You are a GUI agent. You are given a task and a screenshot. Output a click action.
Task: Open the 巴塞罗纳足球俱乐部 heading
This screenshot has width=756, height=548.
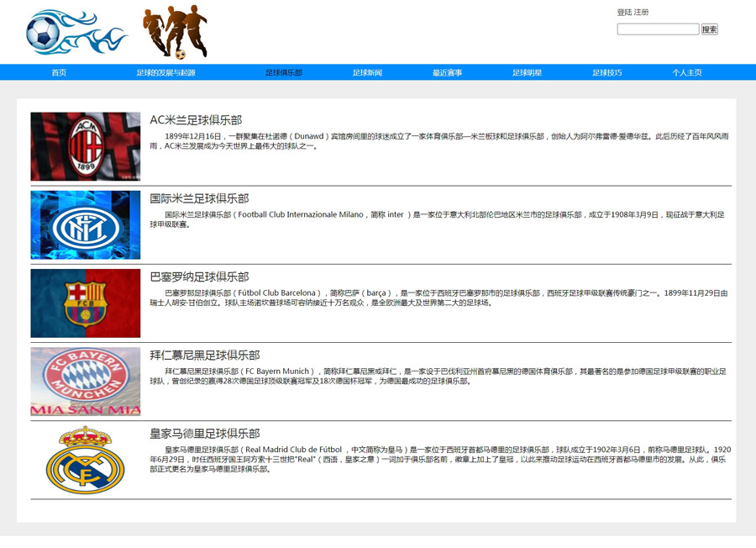tap(199, 277)
